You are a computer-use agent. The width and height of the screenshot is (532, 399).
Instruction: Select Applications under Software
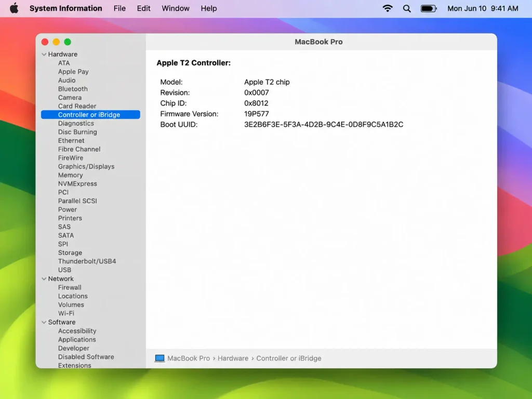[x=77, y=340]
